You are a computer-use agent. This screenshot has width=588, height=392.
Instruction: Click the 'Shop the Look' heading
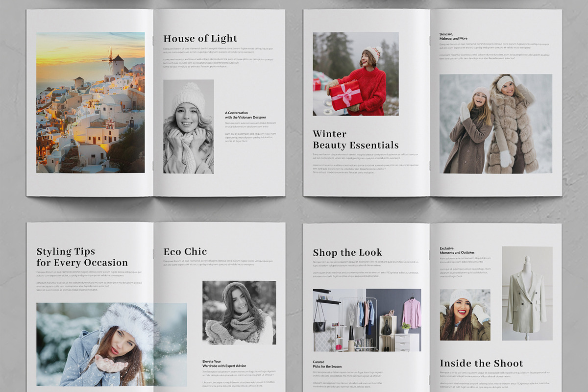coord(347,252)
